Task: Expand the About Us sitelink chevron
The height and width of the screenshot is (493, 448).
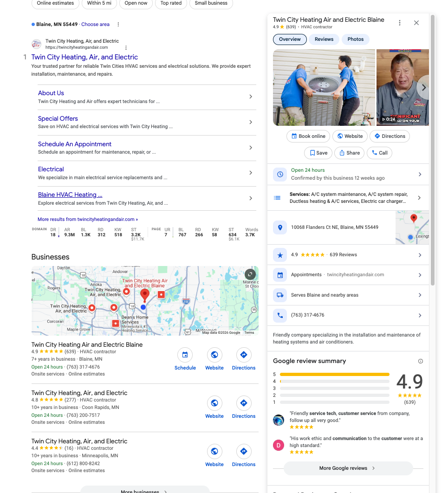Action: coord(251,97)
